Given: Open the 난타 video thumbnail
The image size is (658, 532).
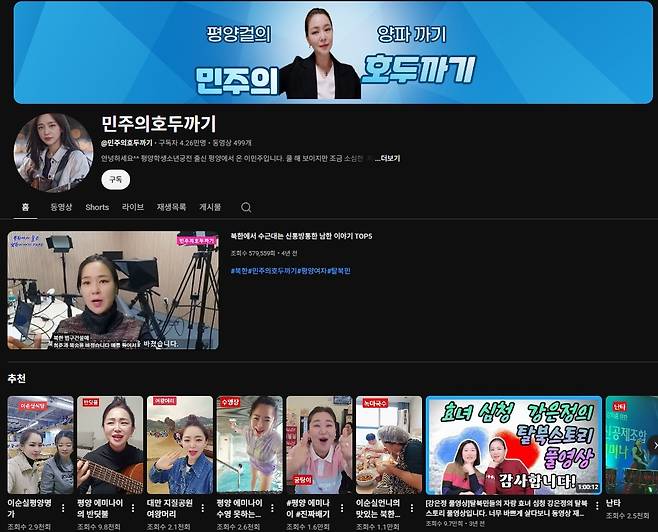Looking at the screenshot, I should click(x=632, y=445).
